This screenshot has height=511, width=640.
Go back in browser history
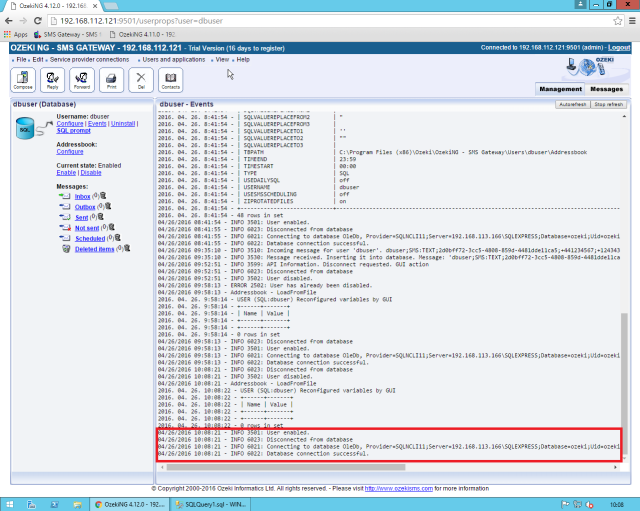(x=9, y=21)
